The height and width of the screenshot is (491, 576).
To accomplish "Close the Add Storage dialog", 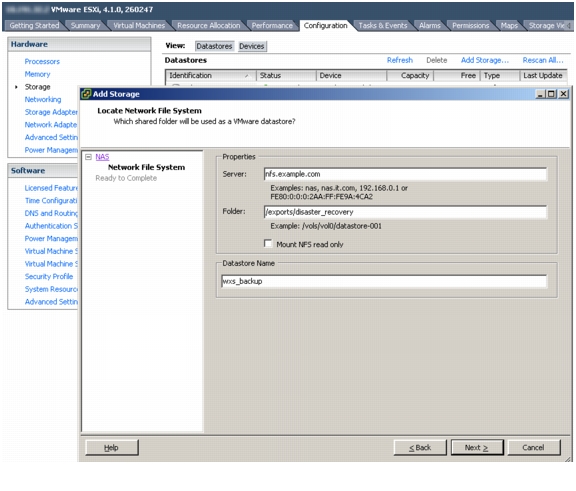I will click(563, 94).
